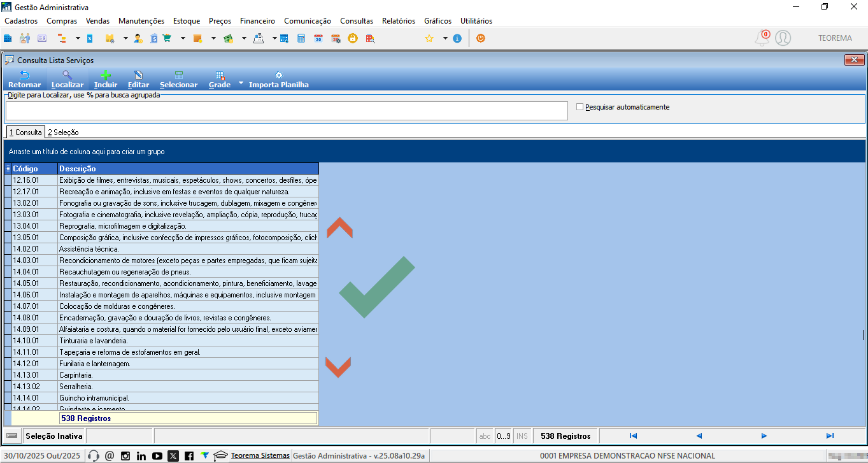Screen dimensions: 868x463
Task: Click the Editar button
Action: [x=138, y=80]
